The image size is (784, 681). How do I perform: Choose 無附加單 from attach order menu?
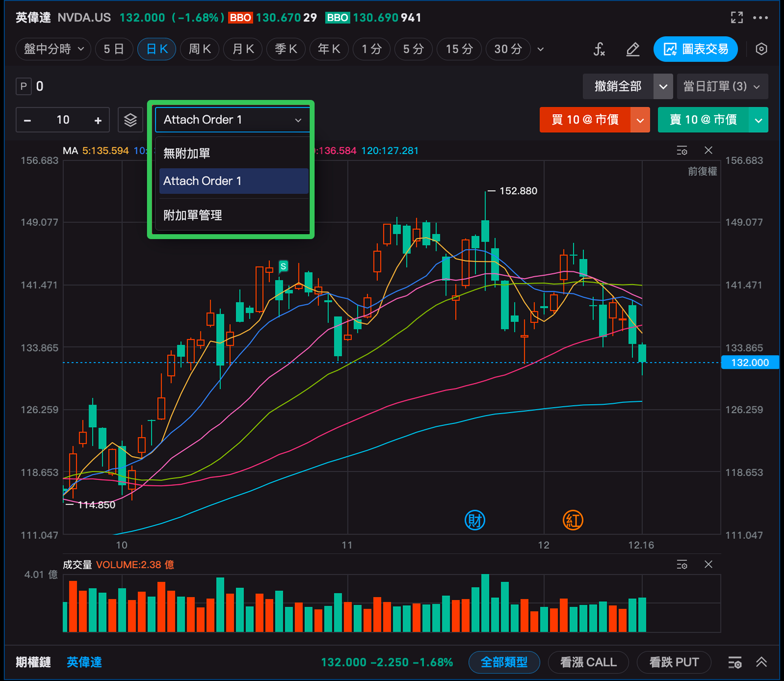(186, 153)
